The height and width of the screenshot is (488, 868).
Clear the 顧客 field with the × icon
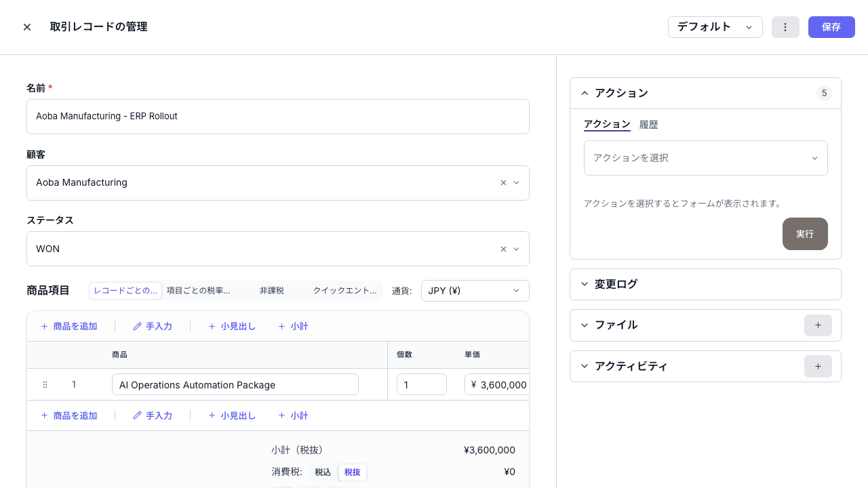pyautogui.click(x=503, y=182)
